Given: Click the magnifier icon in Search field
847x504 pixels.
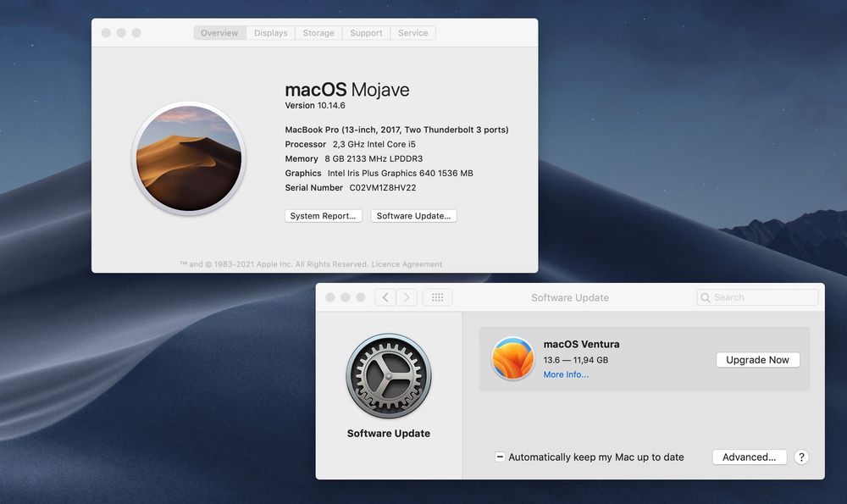Looking at the screenshot, I should coord(705,297).
